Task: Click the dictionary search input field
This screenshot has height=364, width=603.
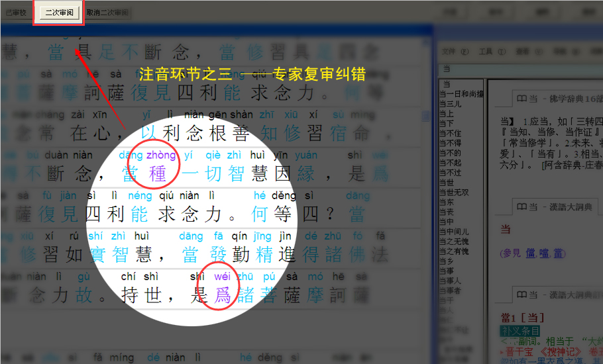Action: 464,68
